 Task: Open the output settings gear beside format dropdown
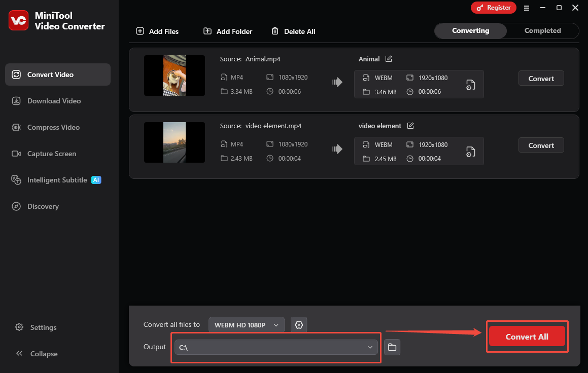tap(298, 324)
